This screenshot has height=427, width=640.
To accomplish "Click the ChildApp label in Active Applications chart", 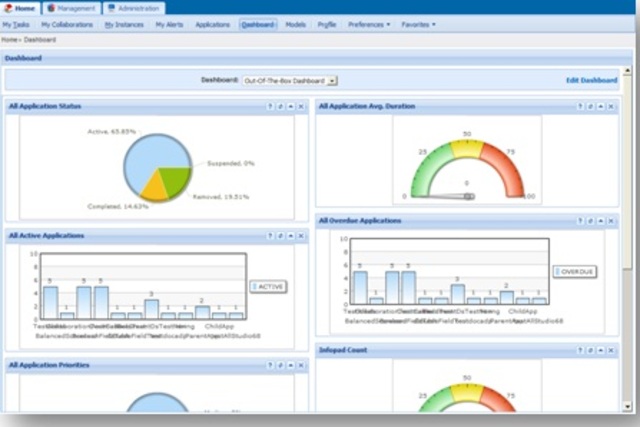I will (x=219, y=326).
